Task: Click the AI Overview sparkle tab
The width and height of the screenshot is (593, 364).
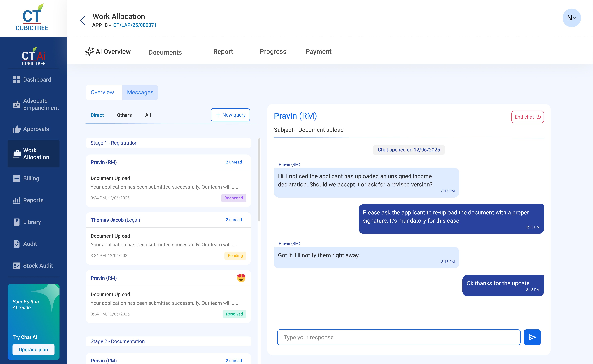Action: click(108, 51)
